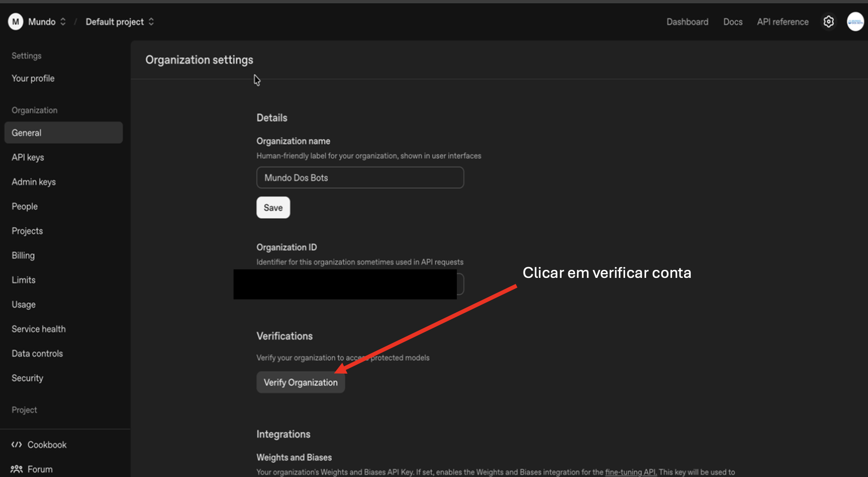Open the API reference page
The width and height of the screenshot is (868, 477).
coord(783,21)
